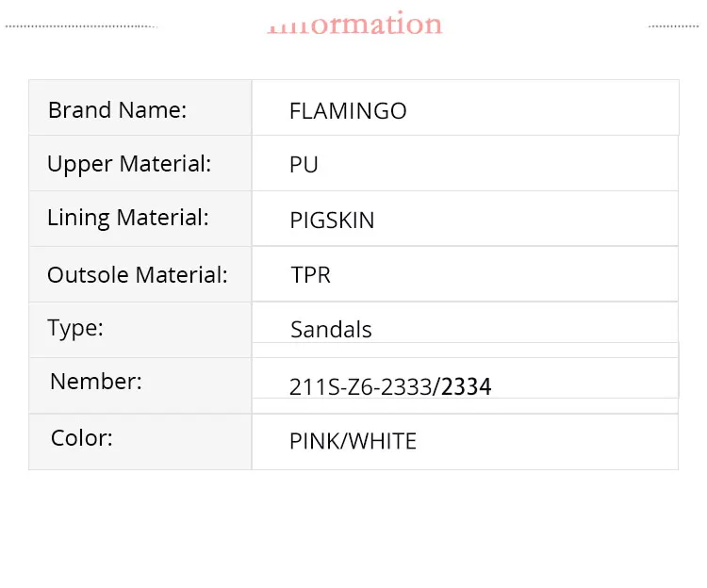The height and width of the screenshot is (588, 707).
Task: Click the dotted divider left of heading
Action: 80,25
